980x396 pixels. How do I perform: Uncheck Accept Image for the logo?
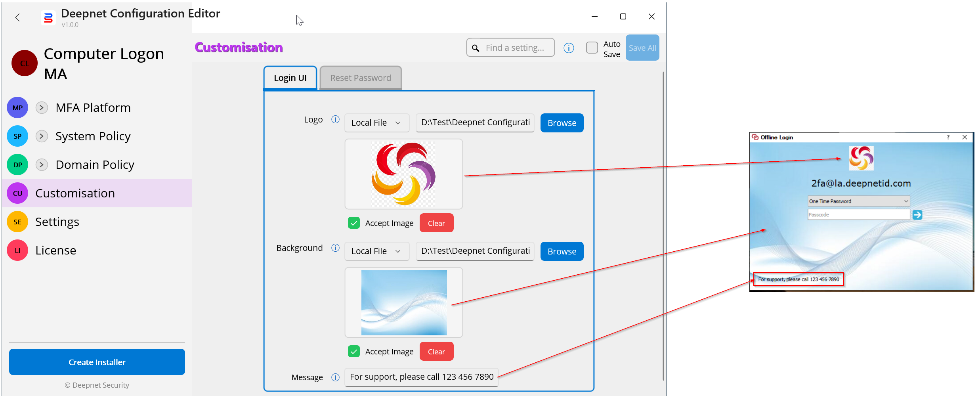click(354, 223)
